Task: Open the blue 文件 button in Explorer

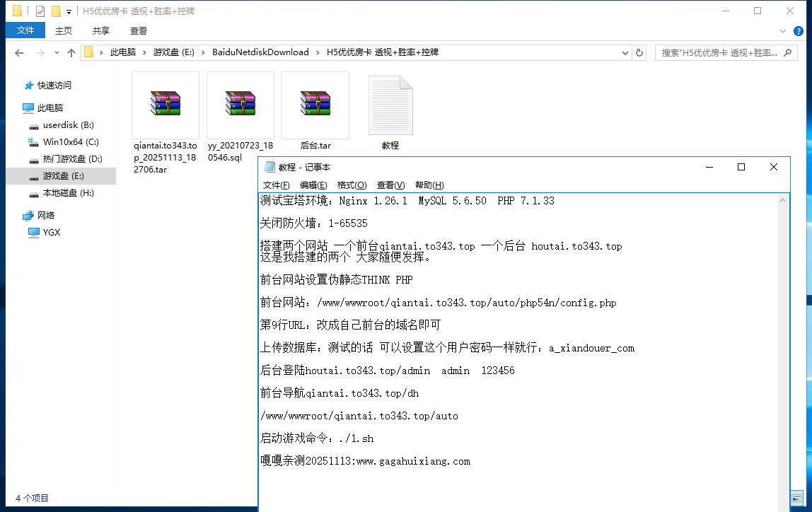Action: point(25,30)
